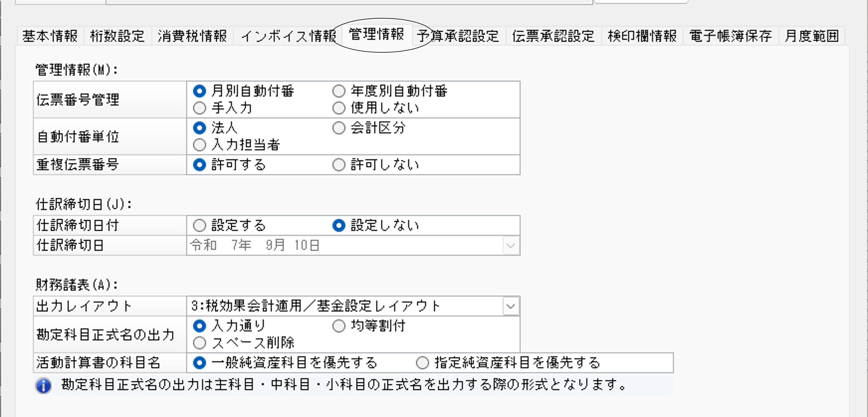Open 仕訳締切日 date dropdown arrow

[510, 246]
